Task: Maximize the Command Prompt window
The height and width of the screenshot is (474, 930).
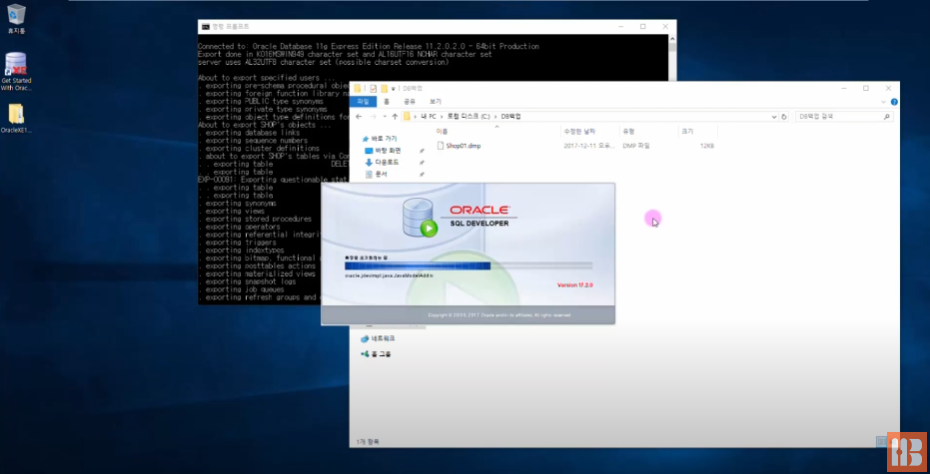Action: [643, 27]
